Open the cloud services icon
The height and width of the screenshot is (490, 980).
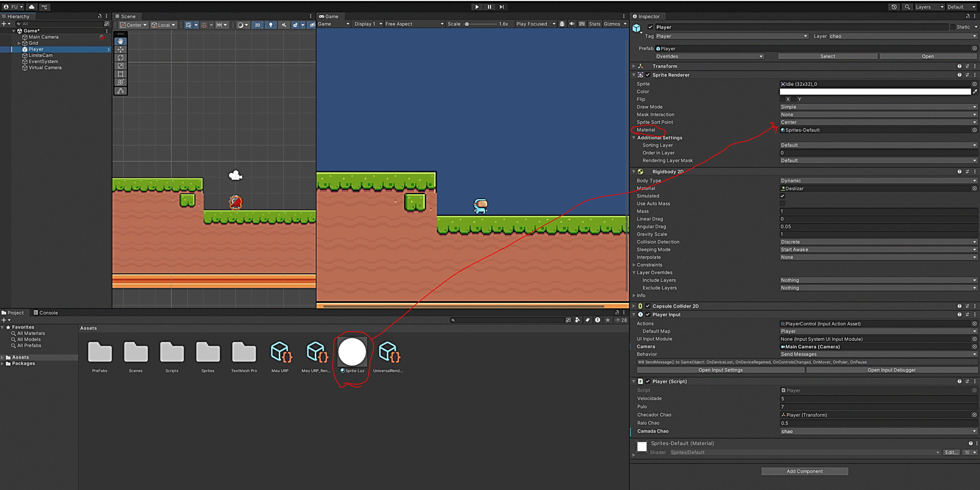point(32,7)
